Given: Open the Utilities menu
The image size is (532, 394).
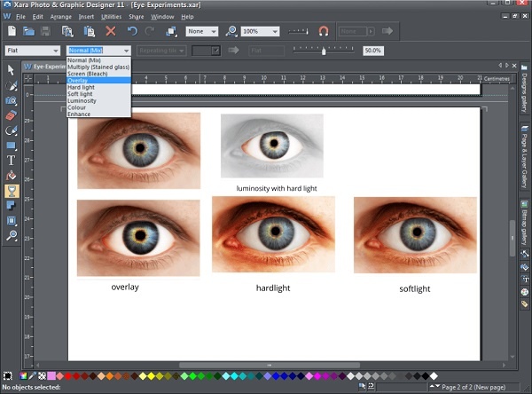Looking at the screenshot, I should click(x=111, y=17).
